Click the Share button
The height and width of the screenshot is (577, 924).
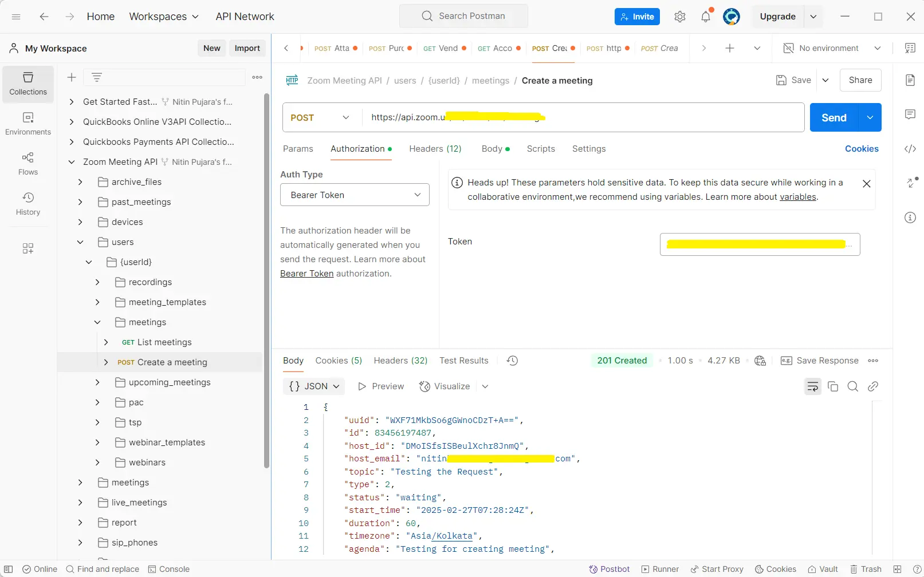(860, 80)
